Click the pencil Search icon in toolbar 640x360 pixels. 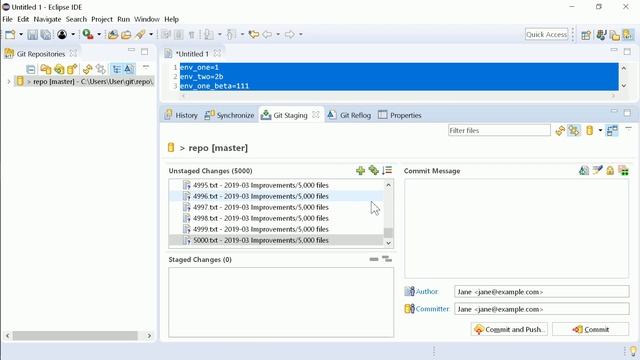140,35
